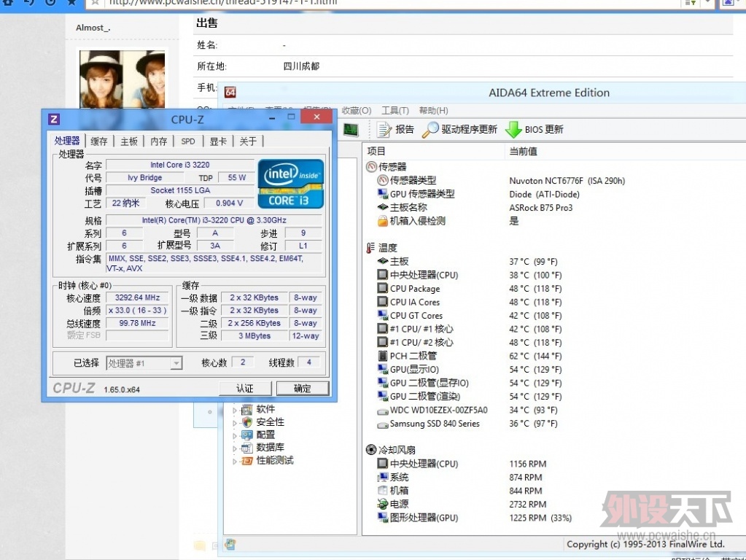Click the Nuvoton NCT6776F sensor value

(567, 180)
